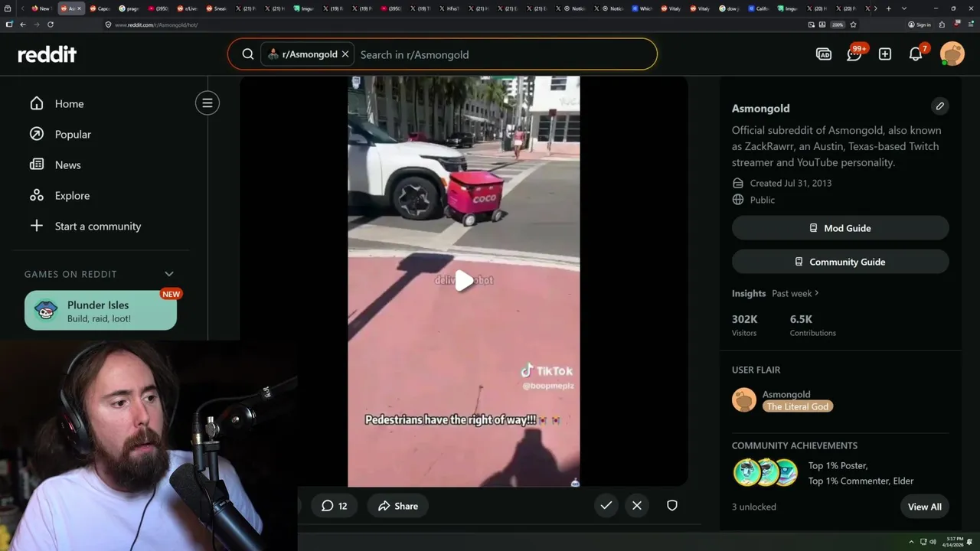Open Firefox View icon
This screenshot has height=551, width=980.
[7, 8]
